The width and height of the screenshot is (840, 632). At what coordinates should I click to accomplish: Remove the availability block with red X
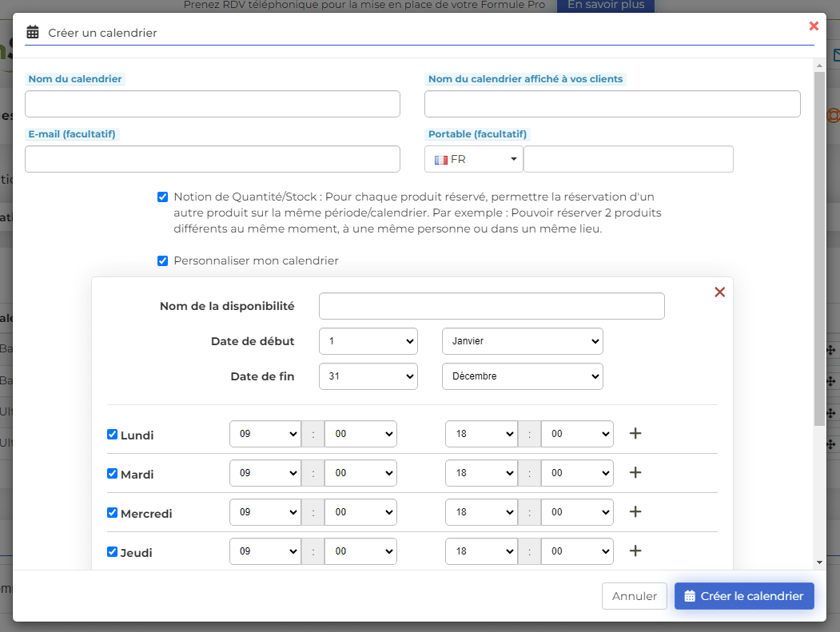pyautogui.click(x=719, y=292)
